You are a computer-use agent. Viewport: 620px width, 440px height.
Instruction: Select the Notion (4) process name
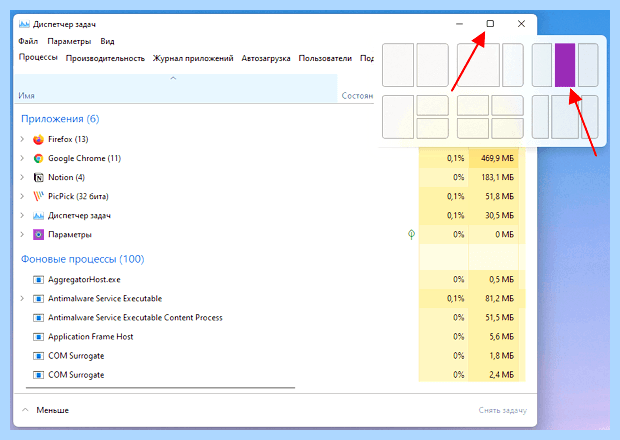tap(66, 177)
